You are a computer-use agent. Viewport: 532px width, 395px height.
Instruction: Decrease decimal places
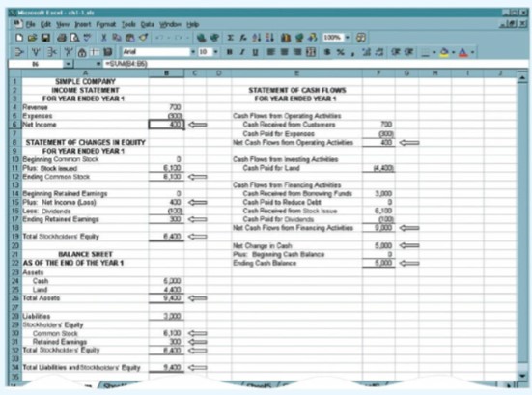click(x=379, y=52)
